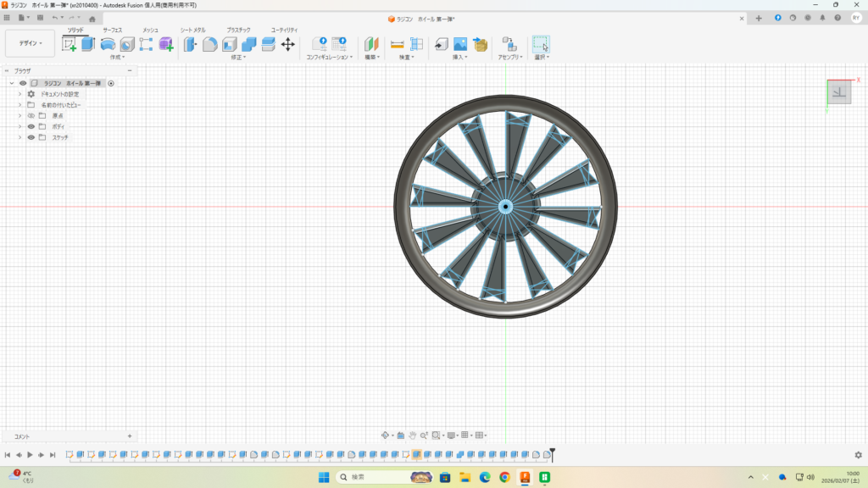Click the Insert Image icon
Screen dimensions: 868x488
[x=460, y=44]
